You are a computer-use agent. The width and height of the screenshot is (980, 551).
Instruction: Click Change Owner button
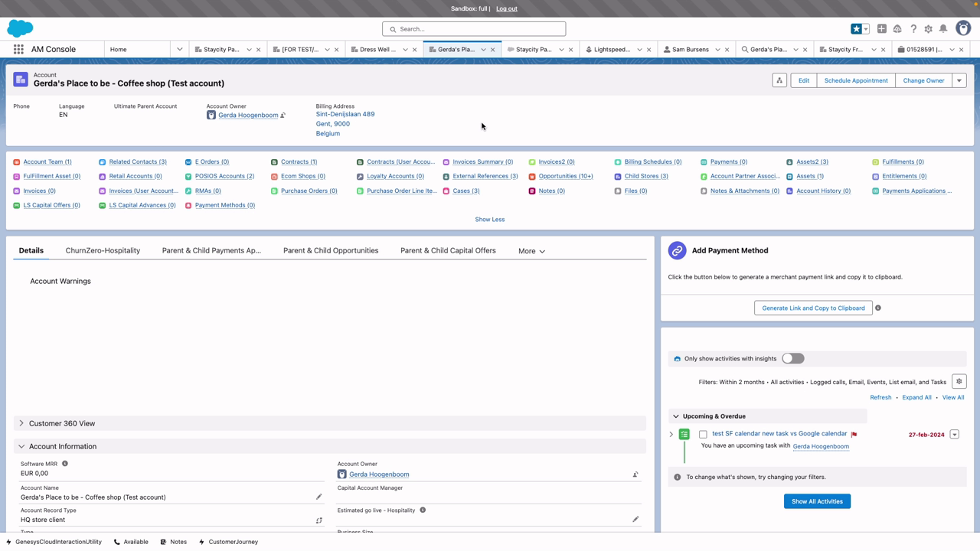(x=923, y=80)
